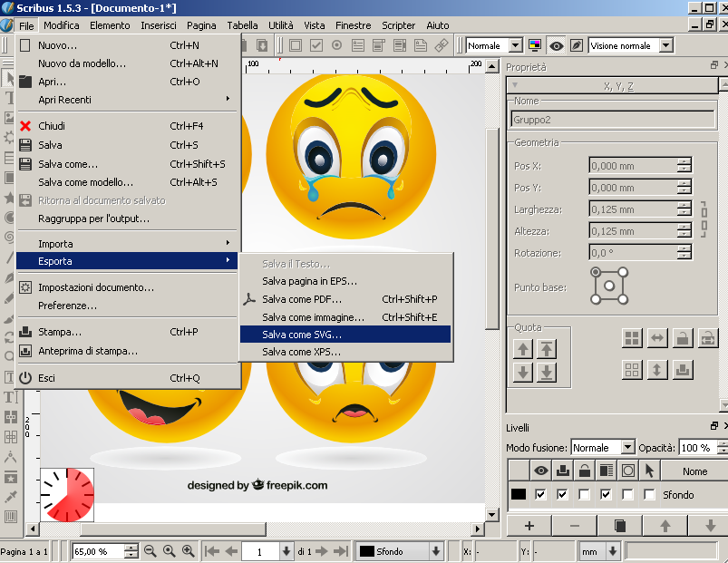The image size is (728, 563).
Task: Click lower to bottom arrow in Quota
Action: pos(547,373)
